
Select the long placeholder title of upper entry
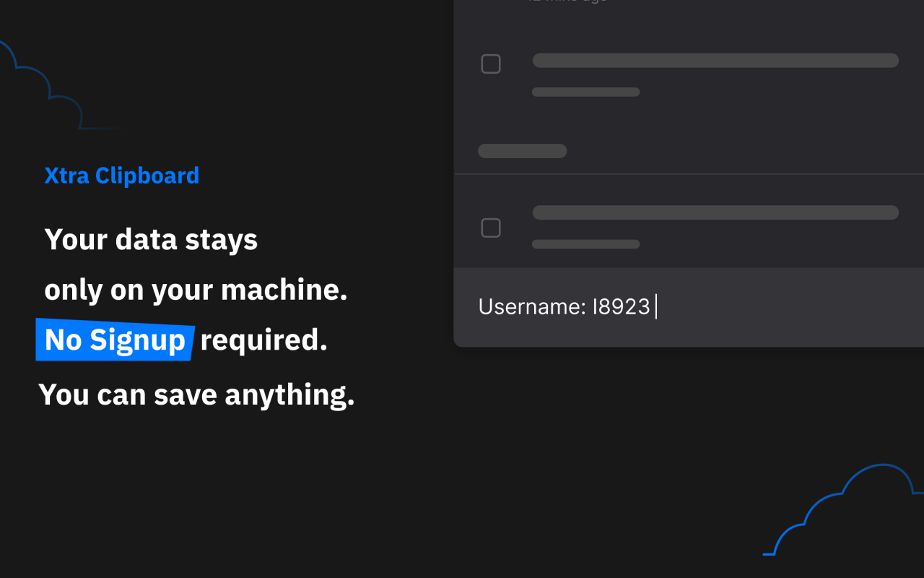[715, 61]
